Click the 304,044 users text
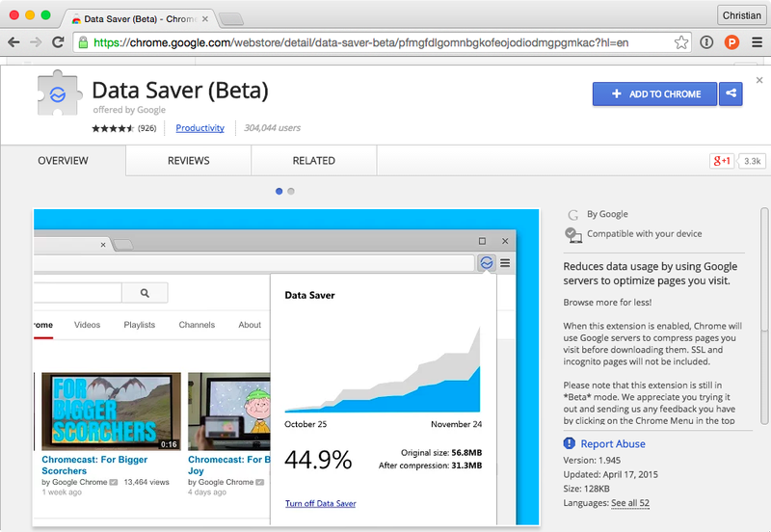 pos(272,128)
